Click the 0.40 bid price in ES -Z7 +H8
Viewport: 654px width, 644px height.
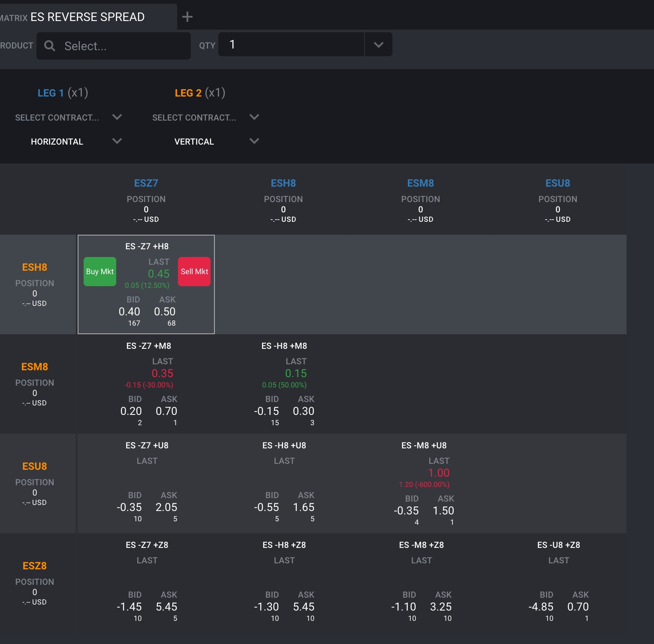pyautogui.click(x=129, y=311)
